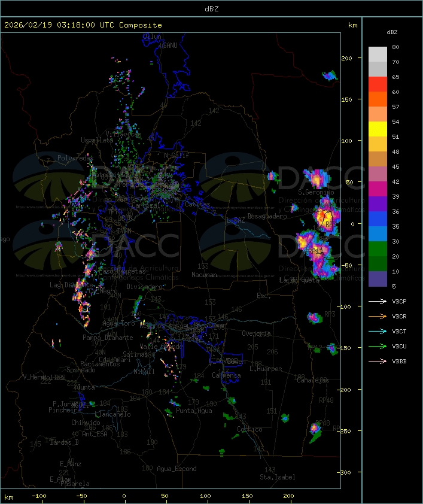Click the orange VBCR arrow icon
Viewport: 423px width, 504px height.
[x=378, y=316]
